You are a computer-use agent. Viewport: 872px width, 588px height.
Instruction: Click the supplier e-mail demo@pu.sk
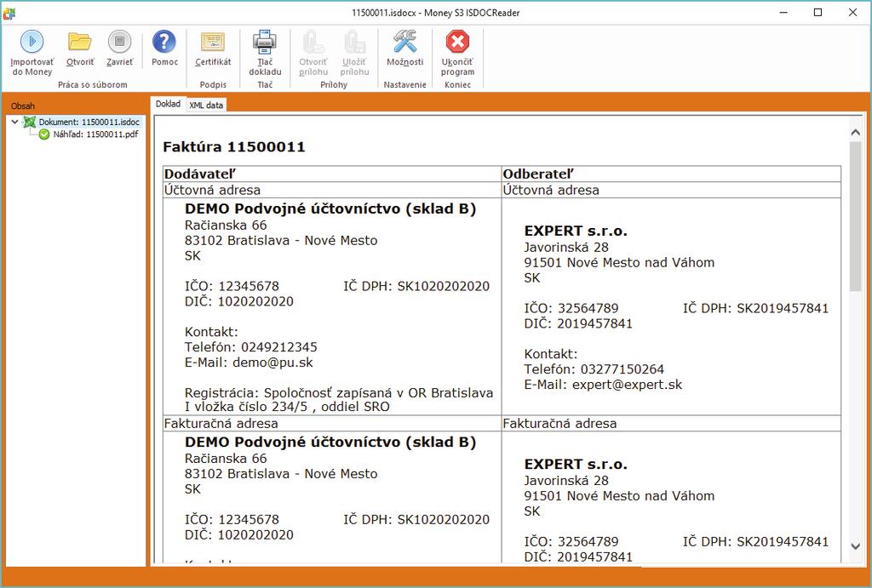(272, 363)
